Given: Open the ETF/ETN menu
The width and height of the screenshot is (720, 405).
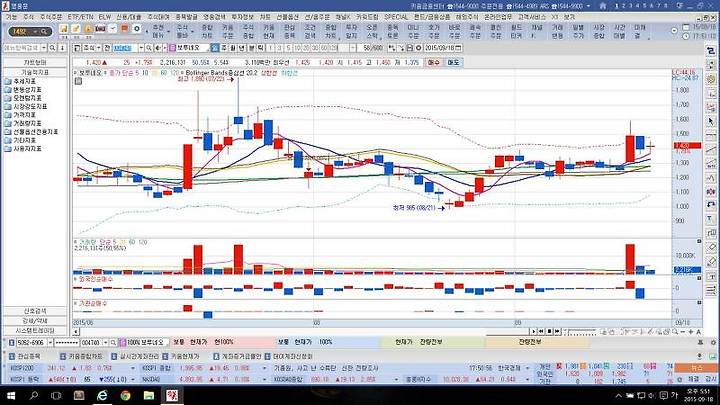Looking at the screenshot, I should 80,17.
